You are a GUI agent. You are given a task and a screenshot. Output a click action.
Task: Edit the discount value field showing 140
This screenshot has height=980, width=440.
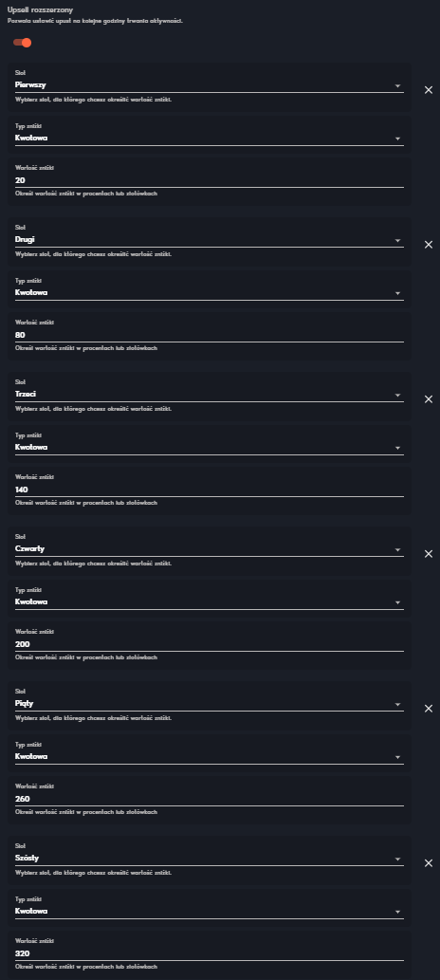tap(210, 490)
